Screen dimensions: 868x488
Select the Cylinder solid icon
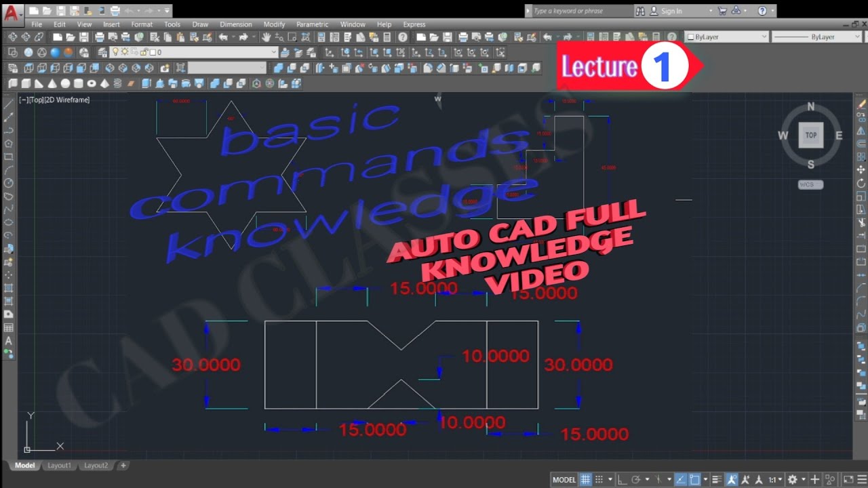[78, 83]
